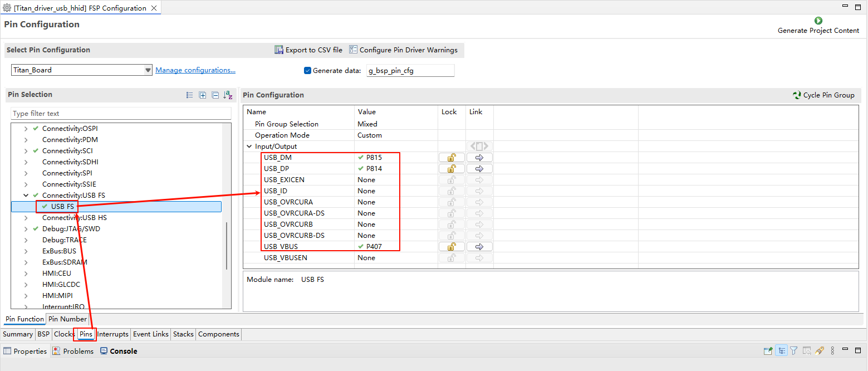The image size is (868, 371).
Task: Expand all items in Pin Selection
Action: pyautogui.click(x=203, y=95)
